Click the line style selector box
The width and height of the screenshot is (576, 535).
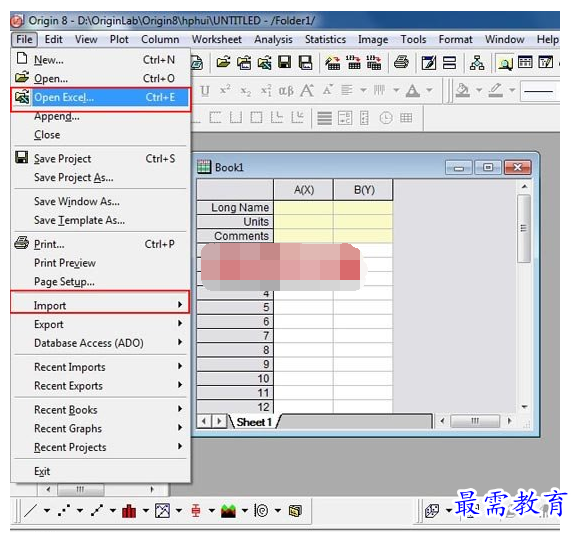539,90
